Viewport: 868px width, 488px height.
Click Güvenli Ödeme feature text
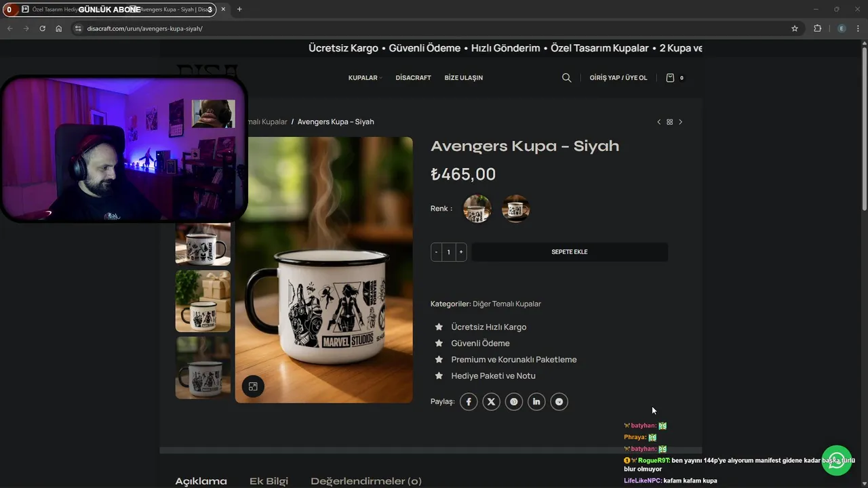tap(480, 343)
